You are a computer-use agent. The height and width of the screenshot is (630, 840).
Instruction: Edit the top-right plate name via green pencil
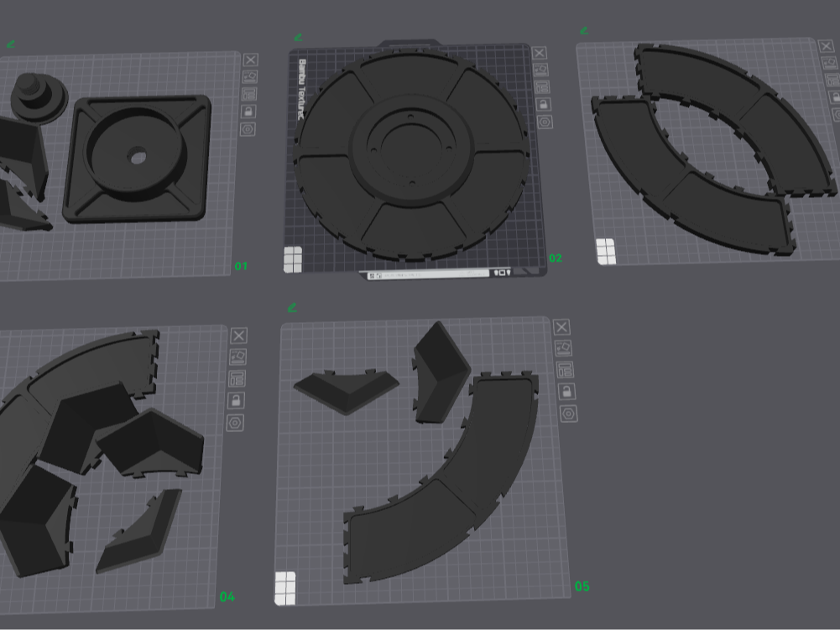pyautogui.click(x=584, y=31)
